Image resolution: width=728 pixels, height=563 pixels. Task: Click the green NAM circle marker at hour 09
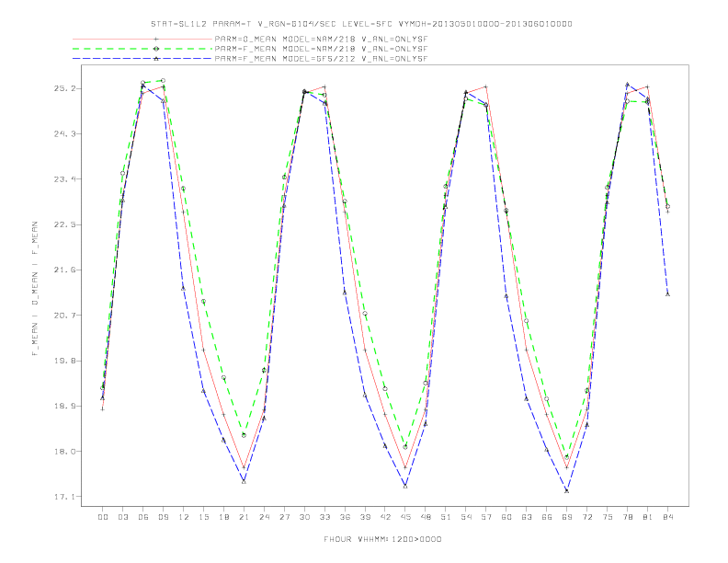[x=163, y=80]
